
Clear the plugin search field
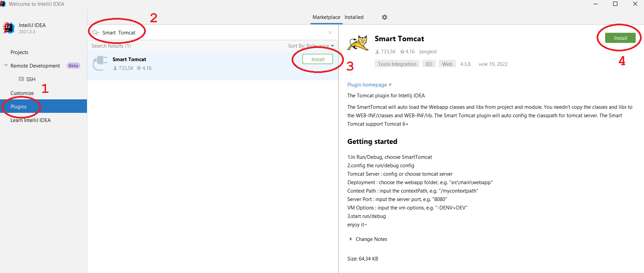click(330, 32)
